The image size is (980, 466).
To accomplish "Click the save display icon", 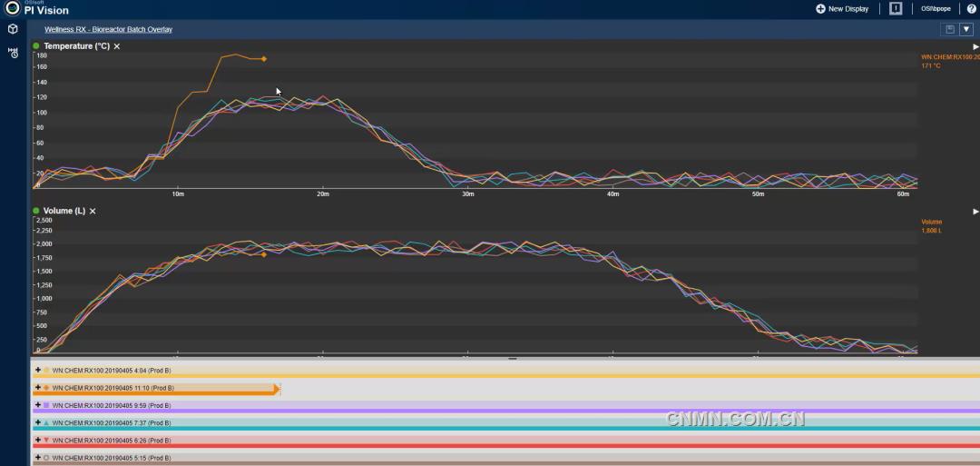I will pyautogui.click(x=950, y=29).
